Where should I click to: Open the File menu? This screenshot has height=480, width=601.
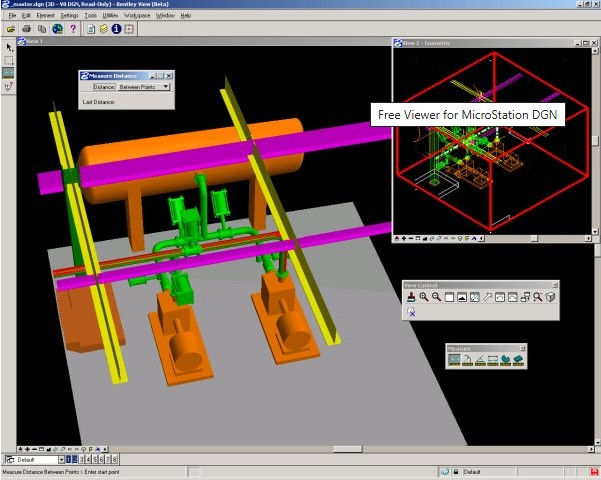pos(12,16)
